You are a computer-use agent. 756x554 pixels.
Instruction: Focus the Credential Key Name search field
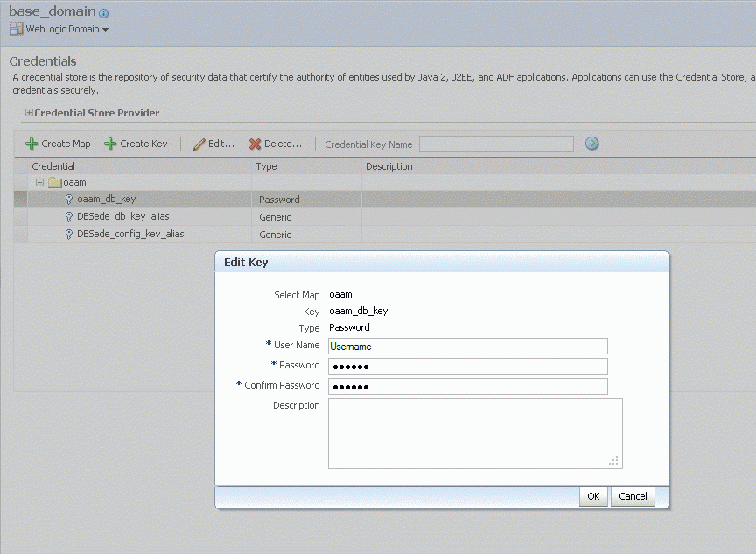[496, 144]
